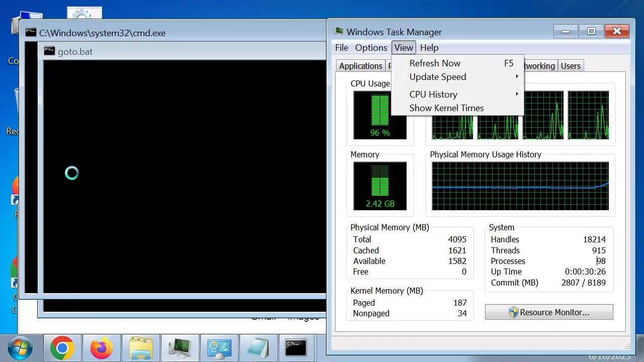Screen dimensions: 644x362
Task: Click inside the black goto.bat console area
Action: pos(185,176)
